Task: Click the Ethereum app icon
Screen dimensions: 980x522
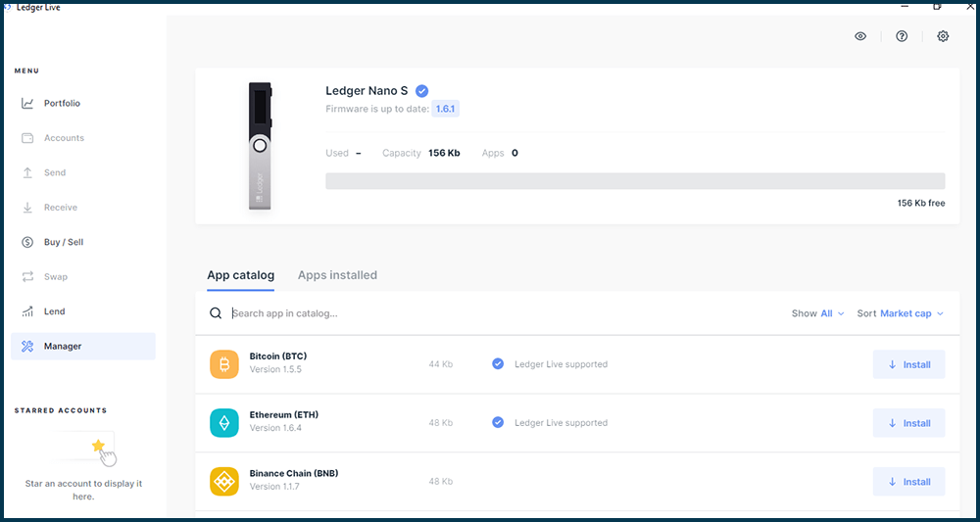Action: (224, 423)
